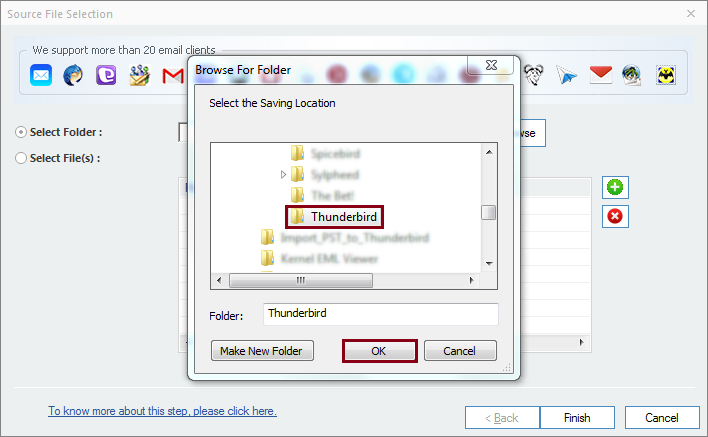The width and height of the screenshot is (708, 437).
Task: Choose the Select File(s) radio option
Action: tap(21, 158)
